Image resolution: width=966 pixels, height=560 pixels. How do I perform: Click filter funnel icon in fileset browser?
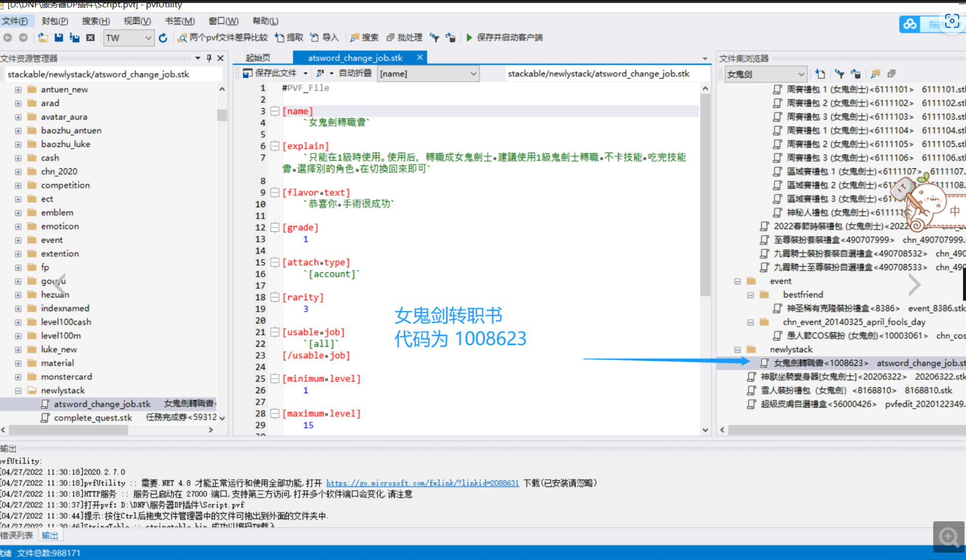[x=839, y=74]
